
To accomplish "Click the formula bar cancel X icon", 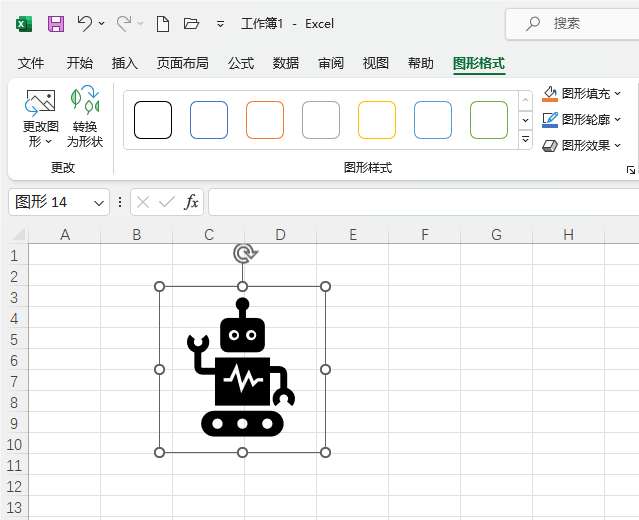I will (143, 202).
